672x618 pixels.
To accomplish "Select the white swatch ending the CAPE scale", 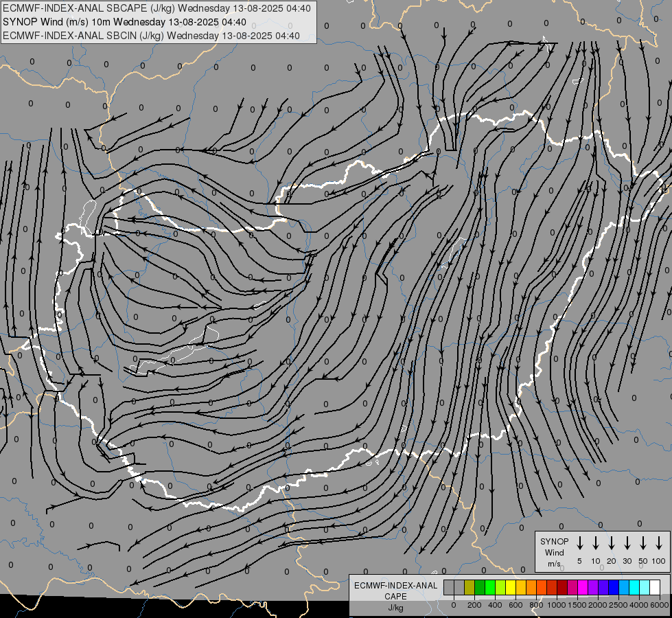I will [x=654, y=587].
